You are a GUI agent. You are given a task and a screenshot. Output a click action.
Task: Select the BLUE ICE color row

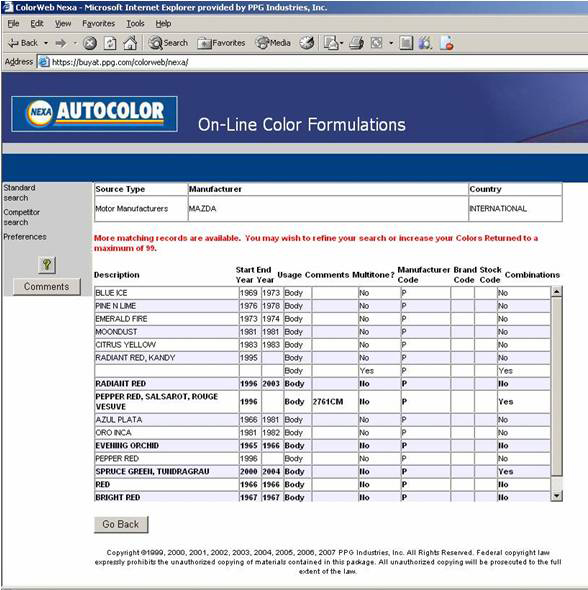pos(322,293)
